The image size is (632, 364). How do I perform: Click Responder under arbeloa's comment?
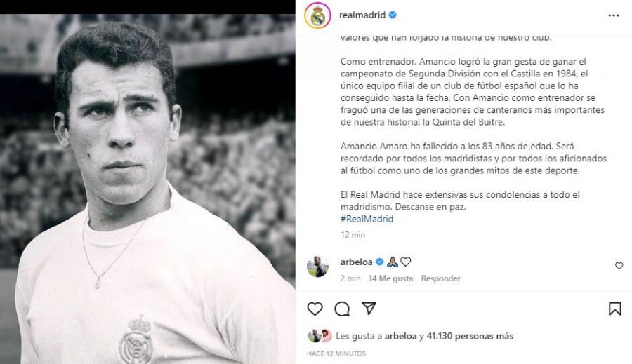pyautogui.click(x=440, y=278)
